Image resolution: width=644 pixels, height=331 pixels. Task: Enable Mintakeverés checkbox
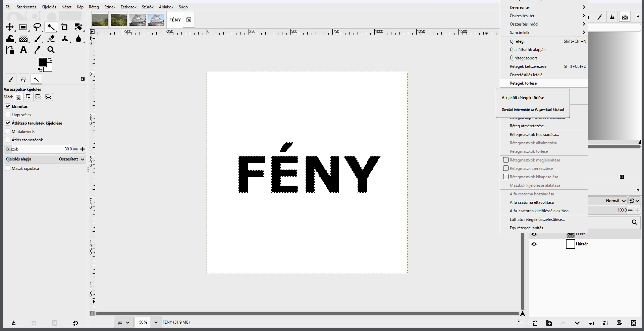tap(8, 131)
